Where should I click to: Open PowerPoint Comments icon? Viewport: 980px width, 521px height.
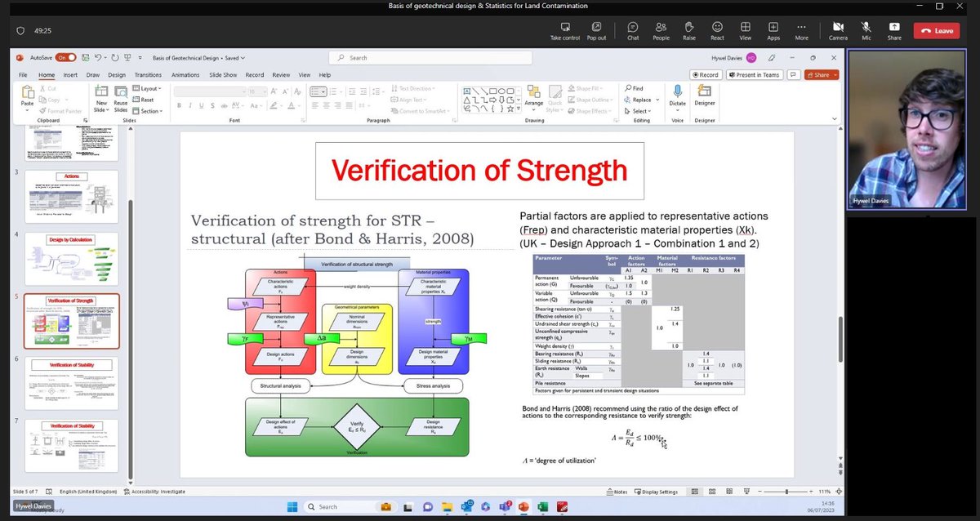793,74
